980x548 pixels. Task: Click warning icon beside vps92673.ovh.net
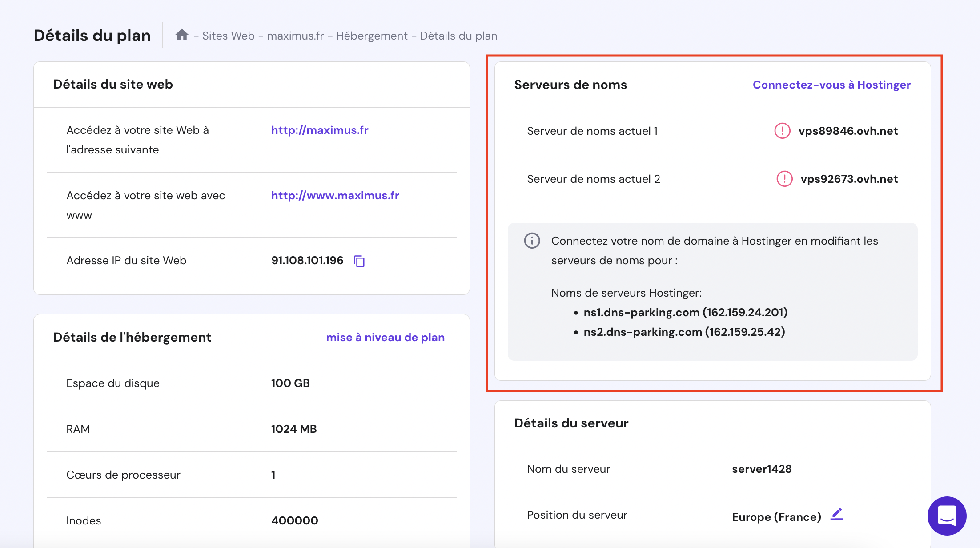click(x=784, y=179)
